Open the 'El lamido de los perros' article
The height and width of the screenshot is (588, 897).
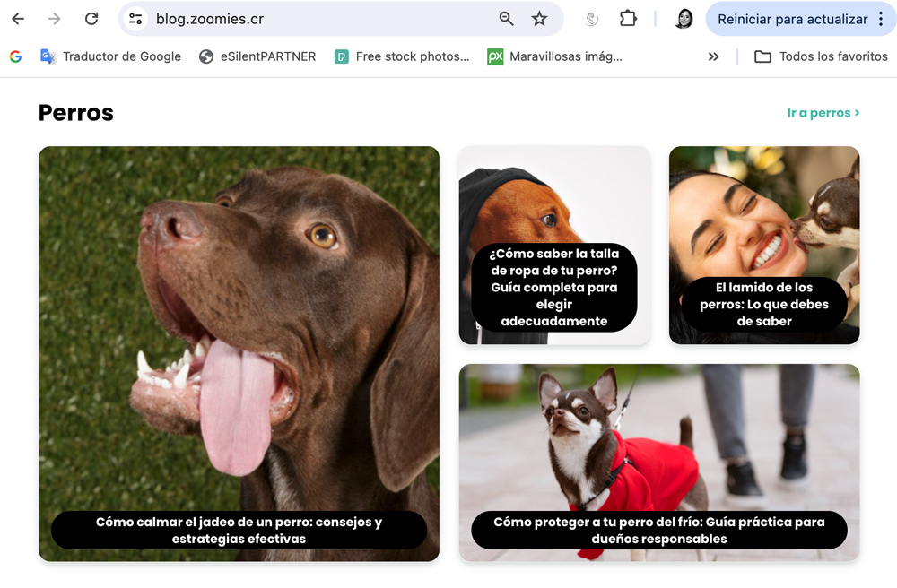coord(764,304)
